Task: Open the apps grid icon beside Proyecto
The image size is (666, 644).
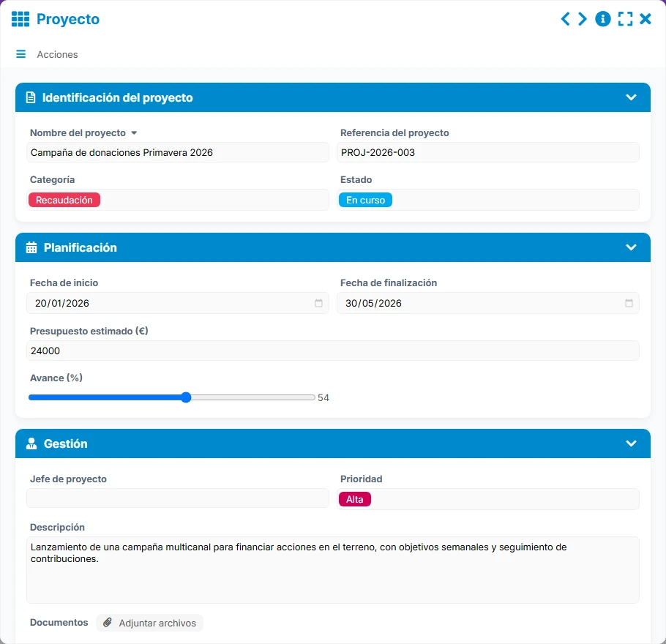Action: pyautogui.click(x=20, y=19)
